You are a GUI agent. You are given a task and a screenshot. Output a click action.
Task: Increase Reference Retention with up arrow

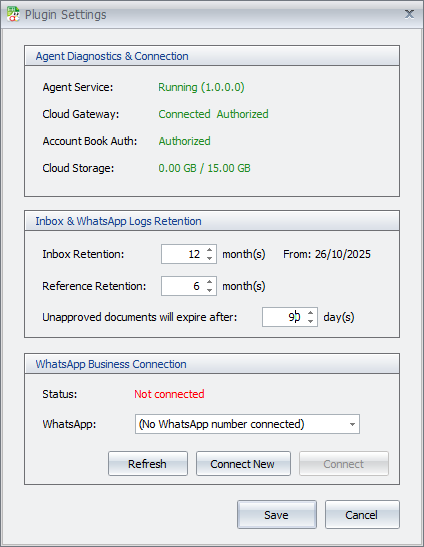(x=209, y=282)
